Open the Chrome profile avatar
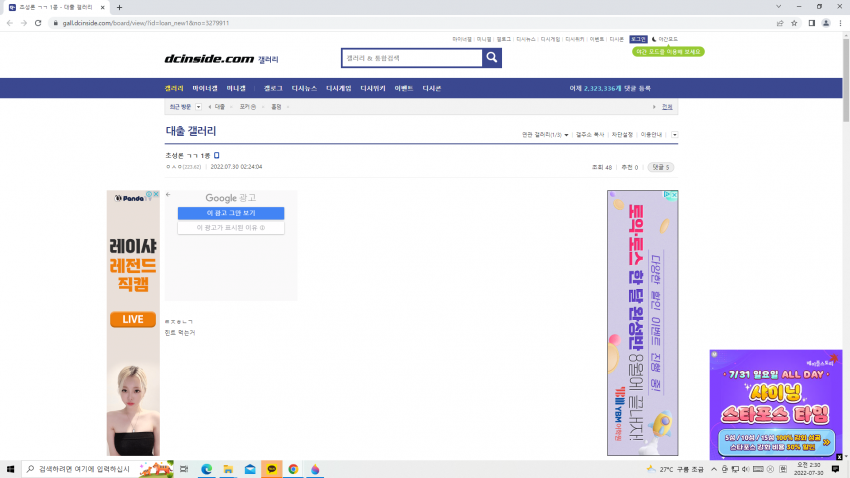The height and width of the screenshot is (478, 850). coord(826,23)
